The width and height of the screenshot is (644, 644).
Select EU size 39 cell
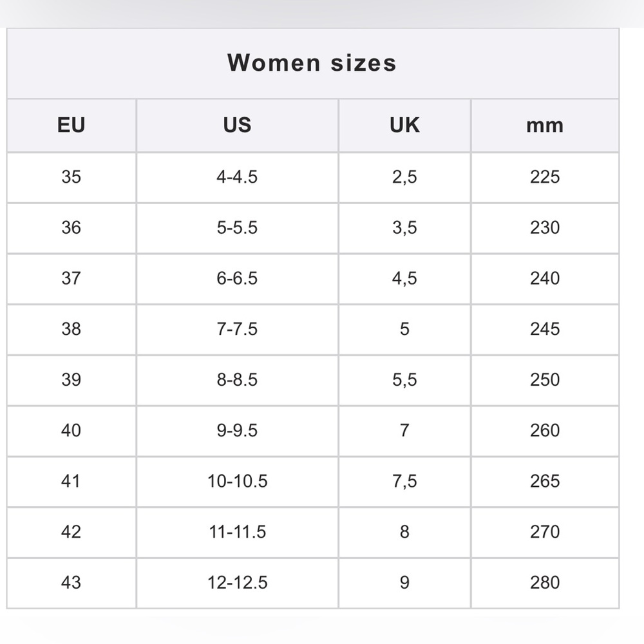point(71,380)
